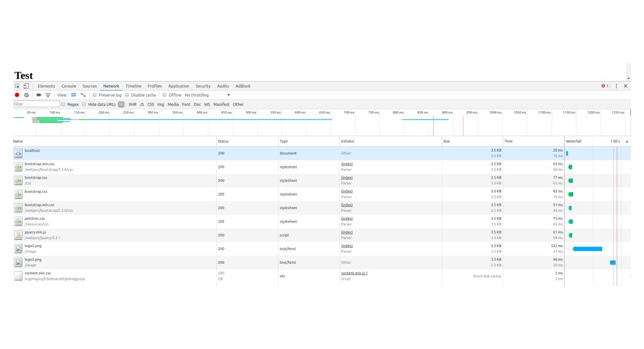Open Application tab

[179, 86]
